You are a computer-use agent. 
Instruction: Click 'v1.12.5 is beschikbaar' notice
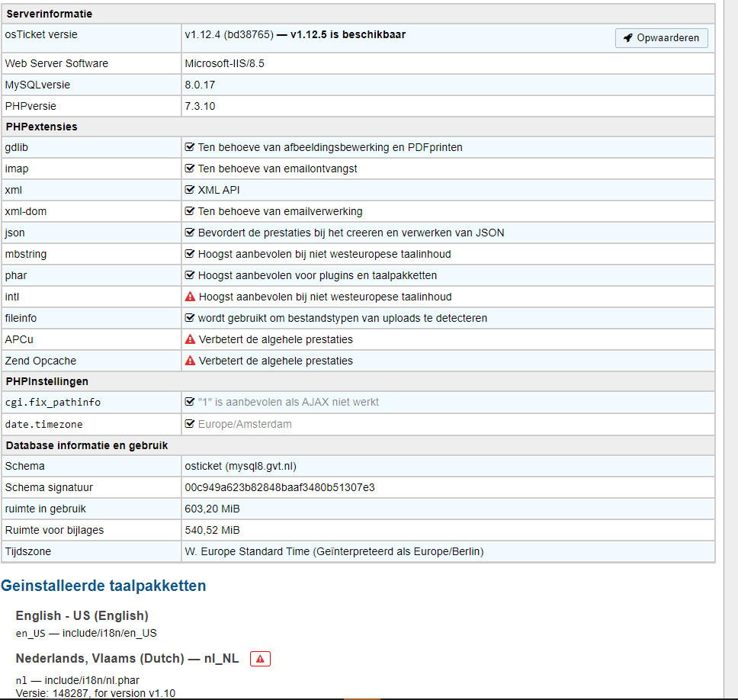tap(348, 34)
